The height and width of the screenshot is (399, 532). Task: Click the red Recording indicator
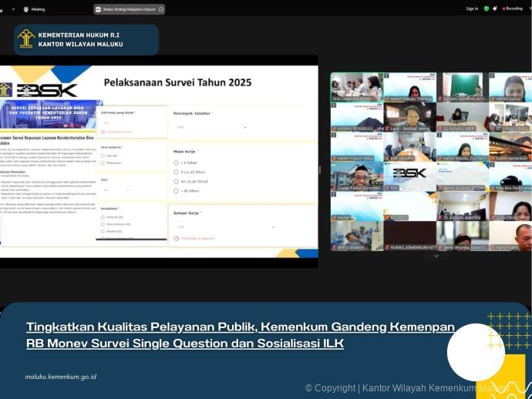point(512,8)
